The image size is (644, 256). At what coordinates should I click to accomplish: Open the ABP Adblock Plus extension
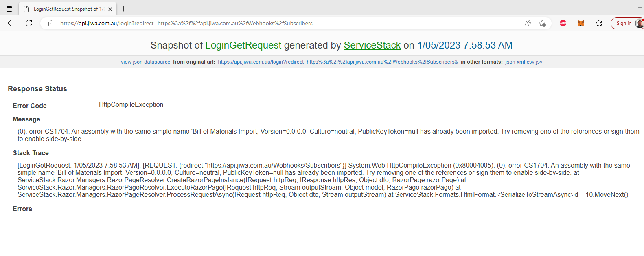pyautogui.click(x=563, y=23)
